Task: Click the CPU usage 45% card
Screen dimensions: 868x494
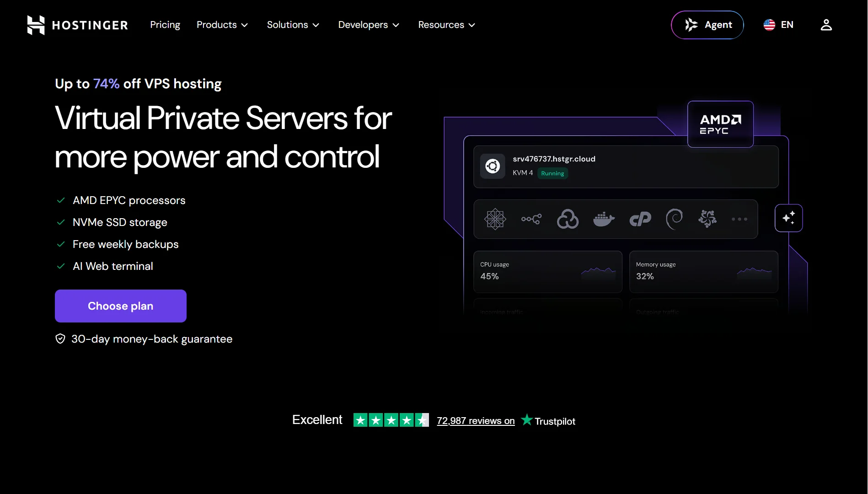Action: click(548, 272)
